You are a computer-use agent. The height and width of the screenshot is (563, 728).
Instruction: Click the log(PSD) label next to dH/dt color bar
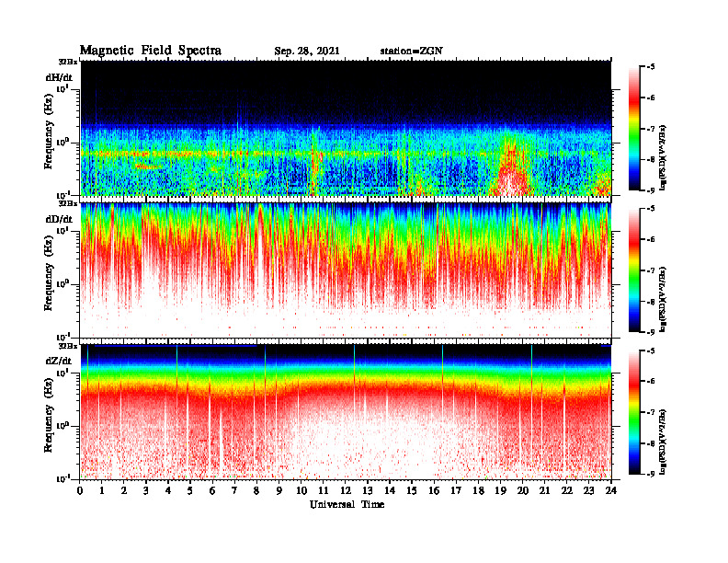click(x=663, y=157)
